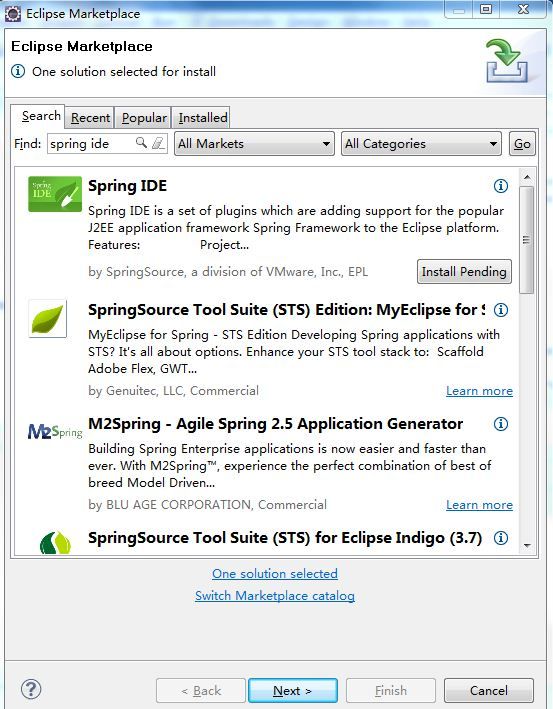The image size is (553, 709).
Task: Show info for M2Spring Application Generator
Action: pyautogui.click(x=501, y=424)
